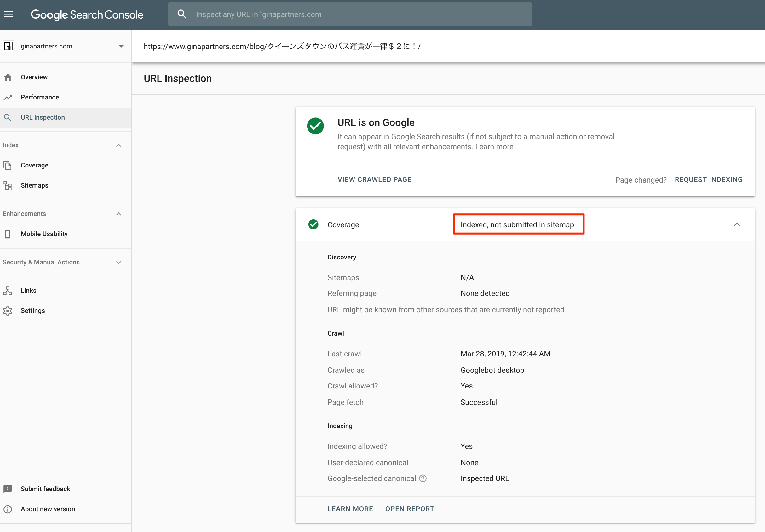Collapse the Index section

(118, 145)
